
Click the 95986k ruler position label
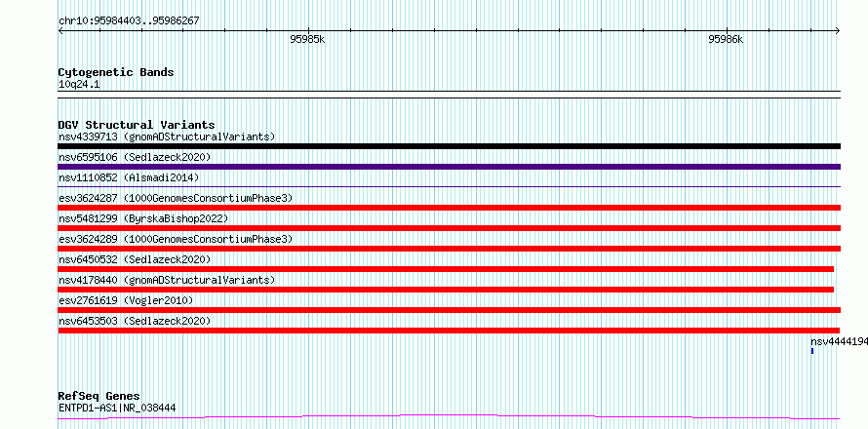click(726, 39)
